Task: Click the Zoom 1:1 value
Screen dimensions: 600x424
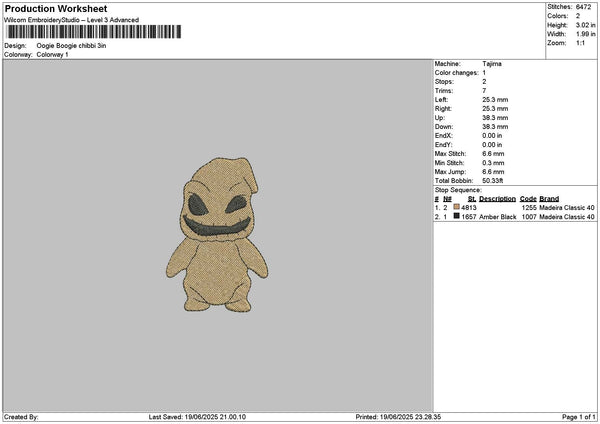Action: (x=581, y=44)
